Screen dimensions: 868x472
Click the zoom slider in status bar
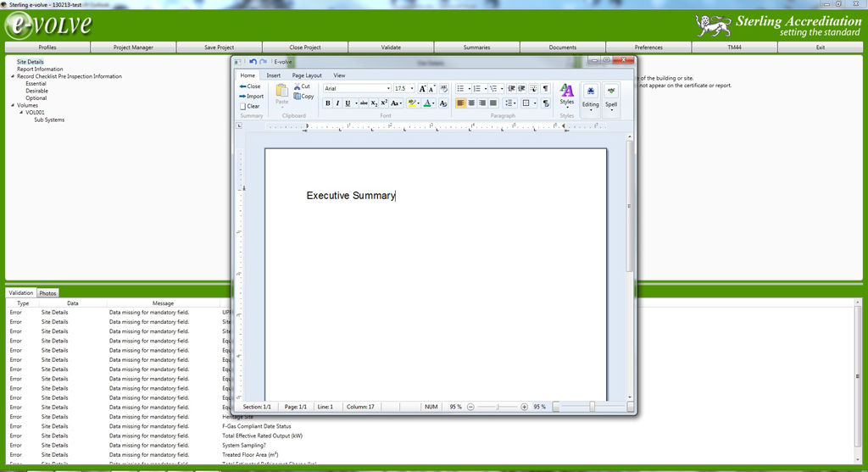click(x=498, y=407)
